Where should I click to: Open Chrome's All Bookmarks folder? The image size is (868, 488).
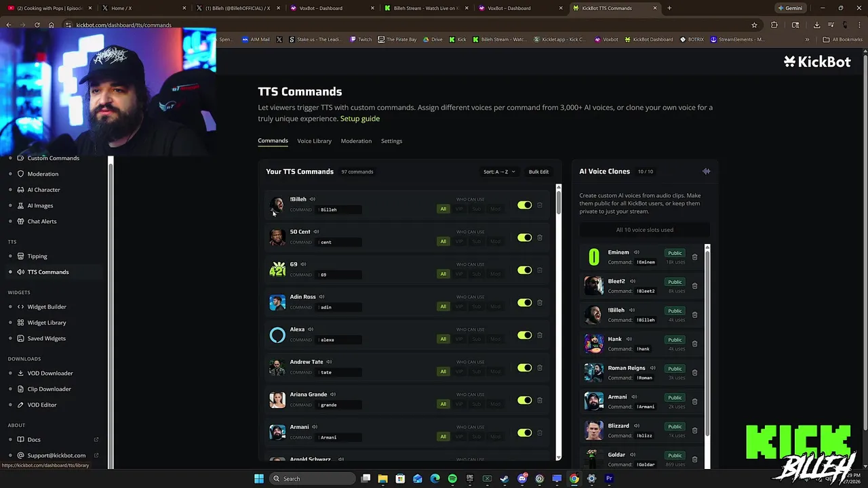[844, 39]
